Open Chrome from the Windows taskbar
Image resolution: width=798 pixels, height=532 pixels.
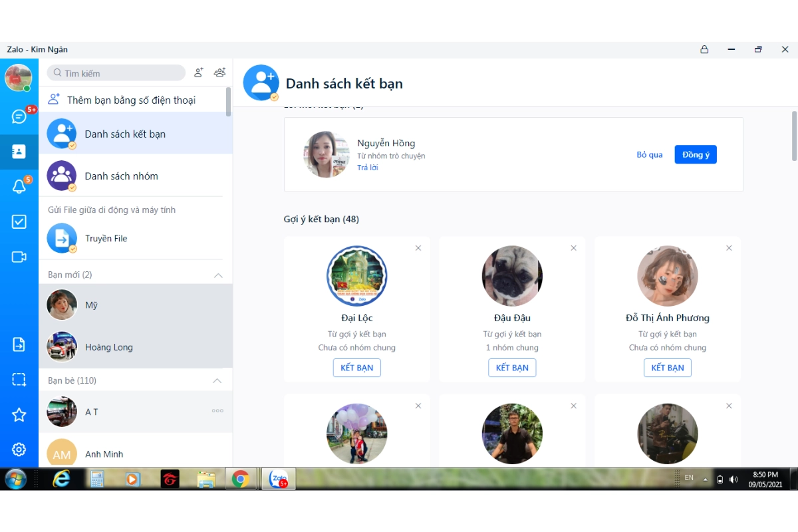[240, 479]
